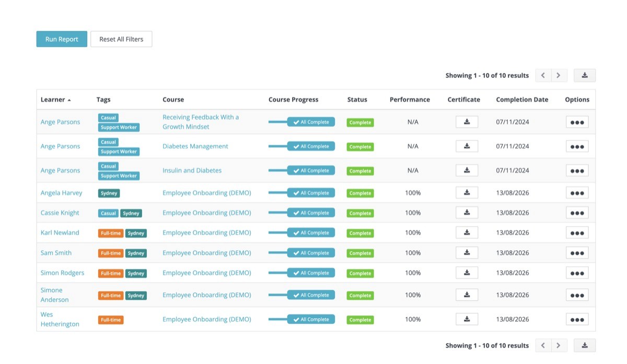Download Karl Newland's certificate
Screen dimensions: 627x364
tap(467, 232)
